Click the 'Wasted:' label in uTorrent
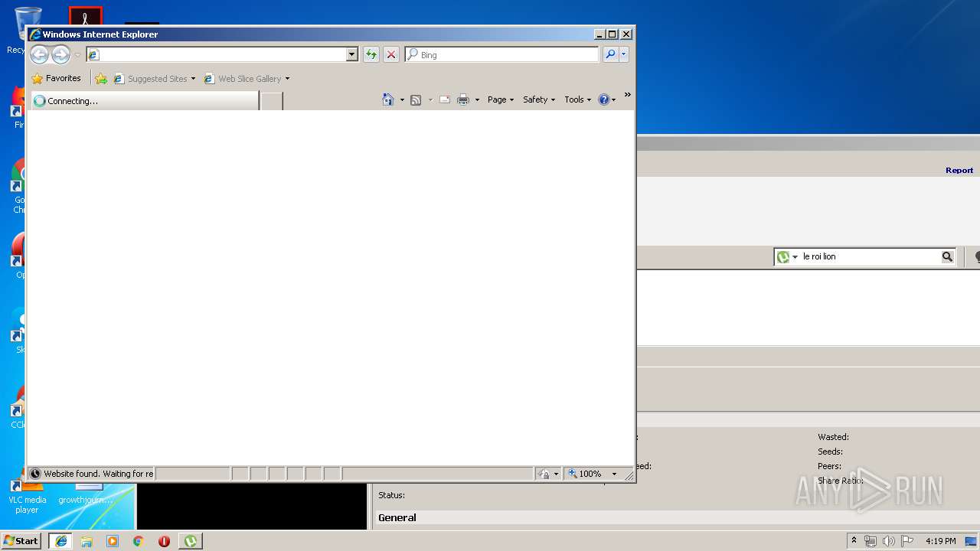Screen dimensions: 980x551 pos(833,437)
